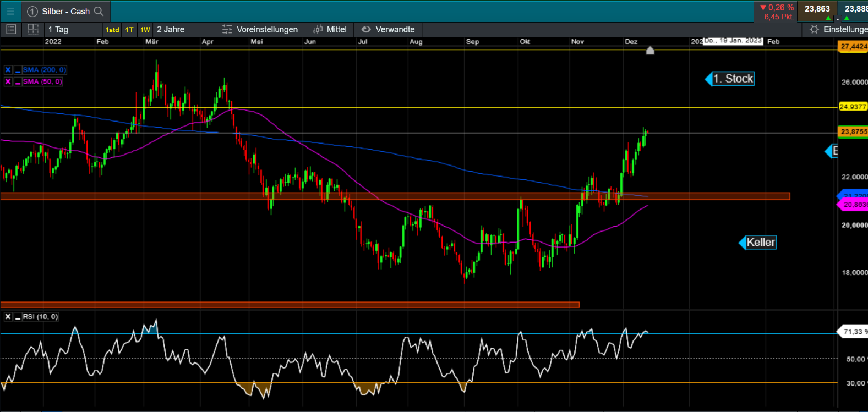Image resolution: width=868 pixels, height=412 pixels.
Task: Select the '1. Stock' chart annotation label
Action: [733, 79]
